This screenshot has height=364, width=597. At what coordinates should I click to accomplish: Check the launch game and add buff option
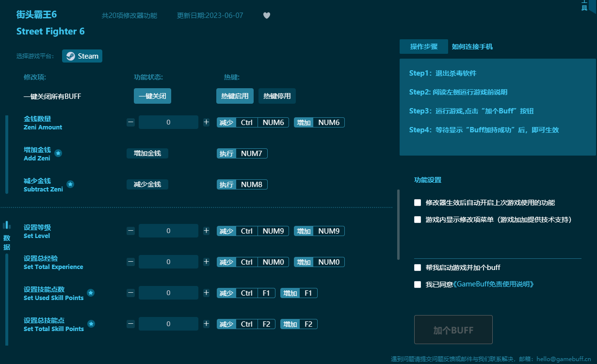(x=418, y=268)
